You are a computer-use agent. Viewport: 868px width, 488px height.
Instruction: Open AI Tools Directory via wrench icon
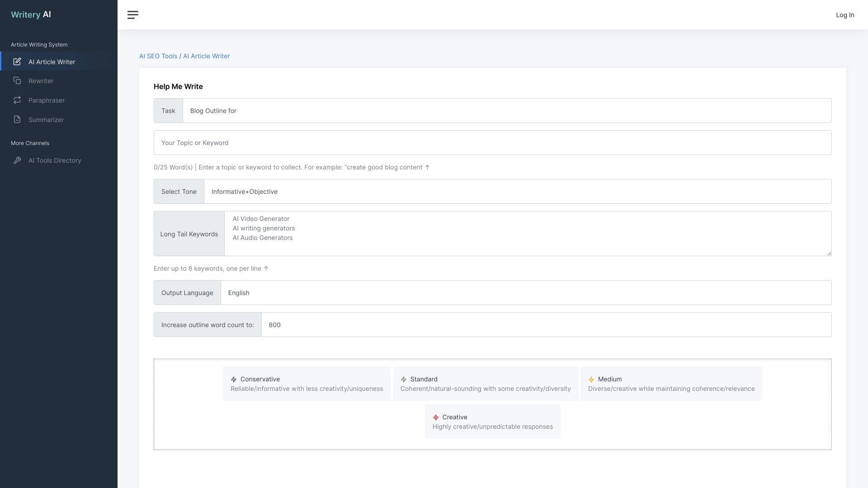point(17,160)
